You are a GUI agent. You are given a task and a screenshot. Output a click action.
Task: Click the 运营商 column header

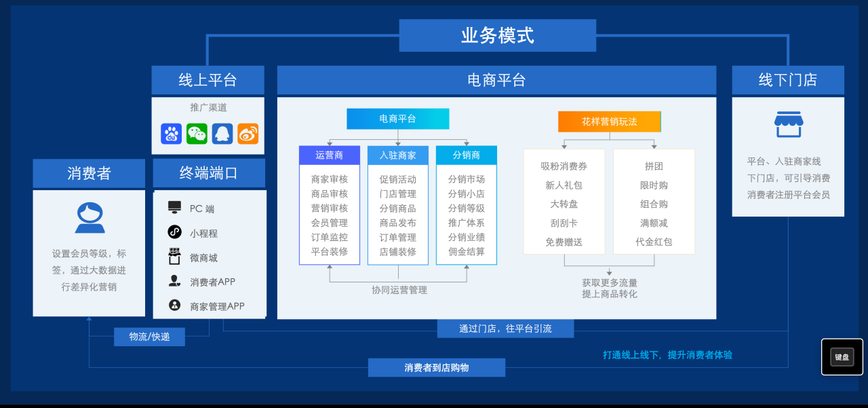click(330, 155)
